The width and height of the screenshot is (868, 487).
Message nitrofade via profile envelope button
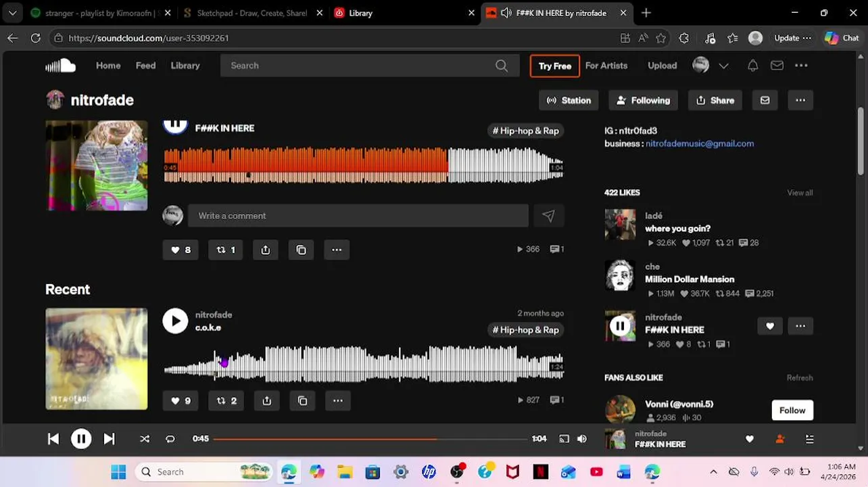765,100
